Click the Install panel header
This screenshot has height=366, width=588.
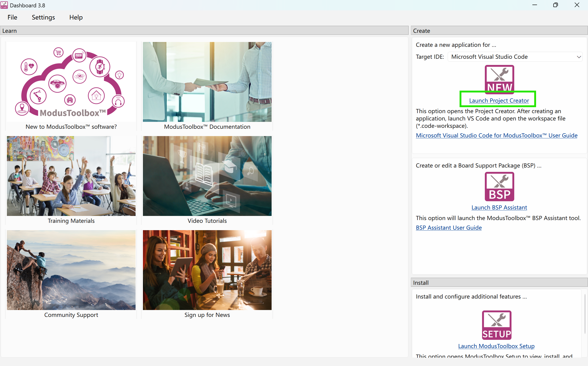[499, 283]
